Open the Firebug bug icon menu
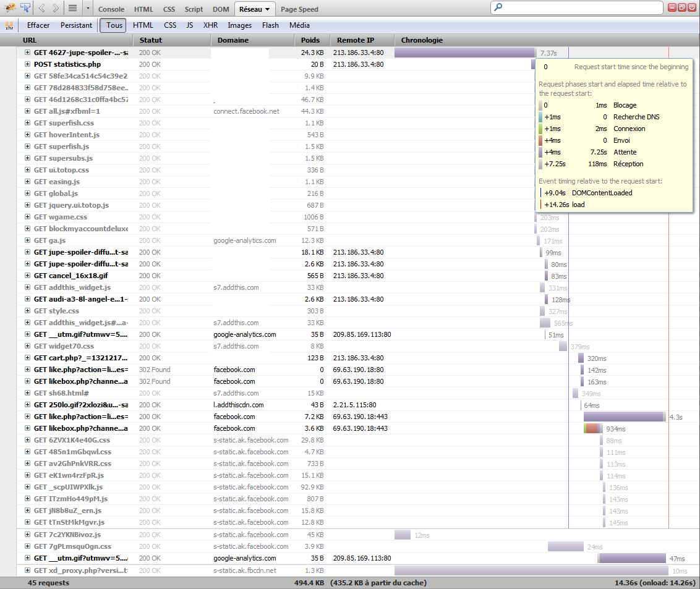This screenshot has width=700, height=589. [x=9, y=7]
